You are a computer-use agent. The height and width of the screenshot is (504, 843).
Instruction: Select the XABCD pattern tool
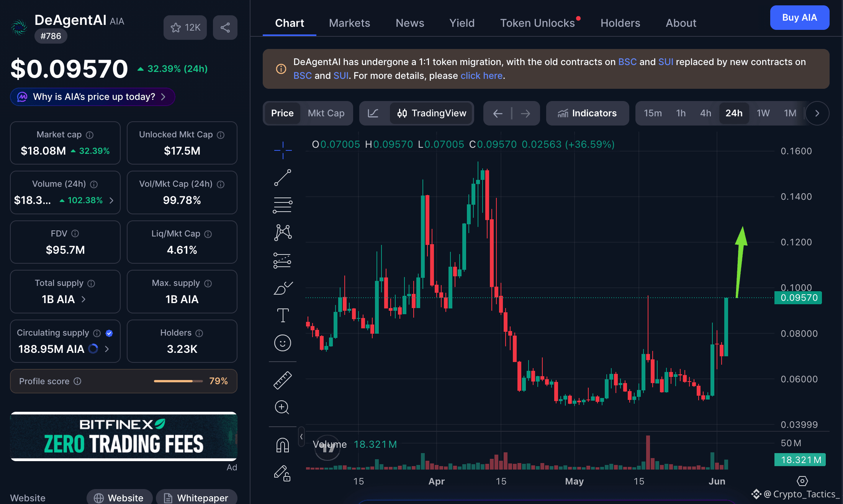pos(283,233)
